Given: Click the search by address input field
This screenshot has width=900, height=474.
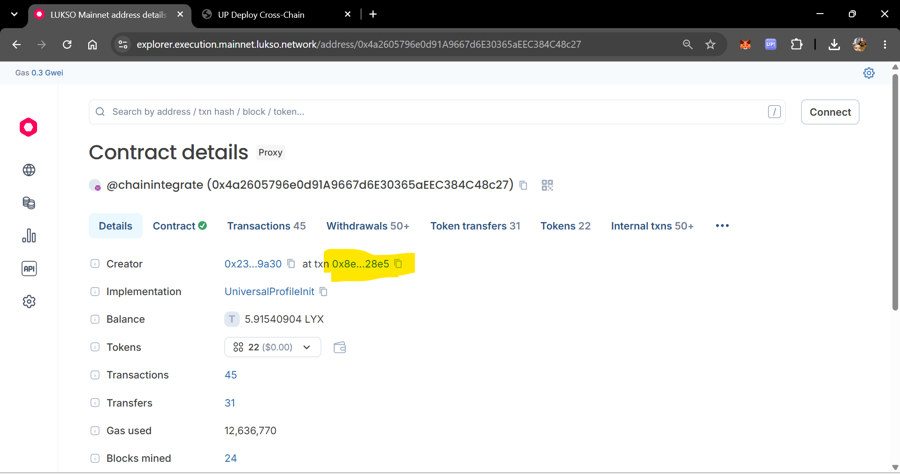Looking at the screenshot, I should click(x=437, y=112).
